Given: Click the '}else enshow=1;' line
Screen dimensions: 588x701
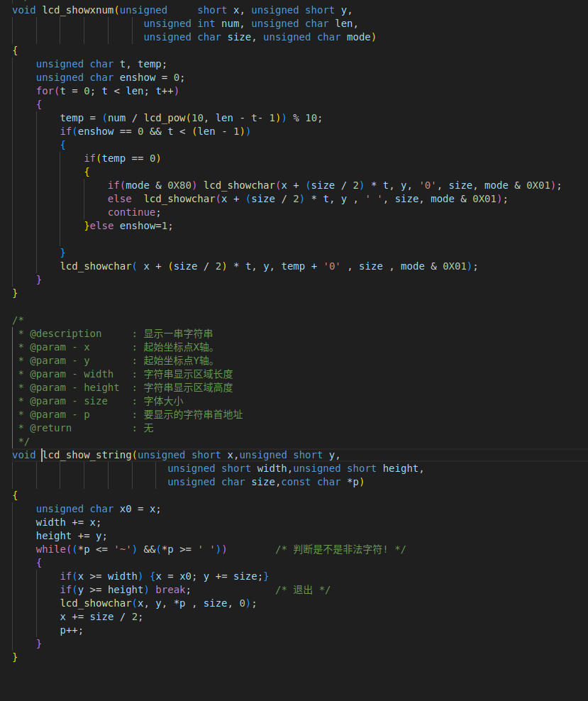Looking at the screenshot, I should [x=128, y=226].
